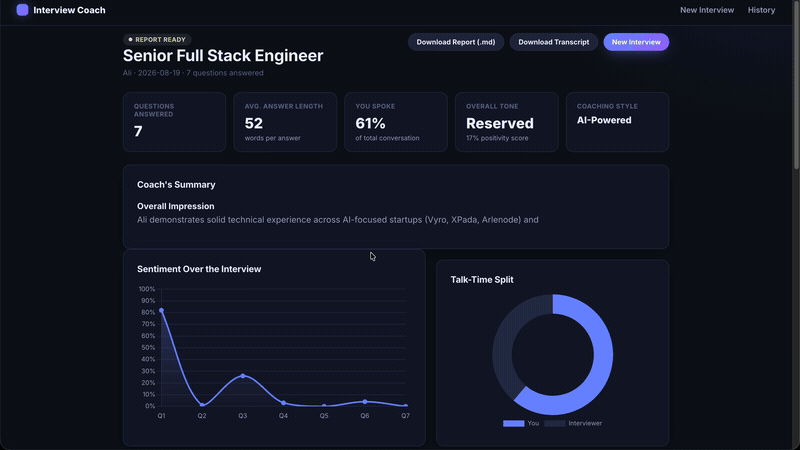
Task: Toggle the You legend swatch
Action: point(513,423)
